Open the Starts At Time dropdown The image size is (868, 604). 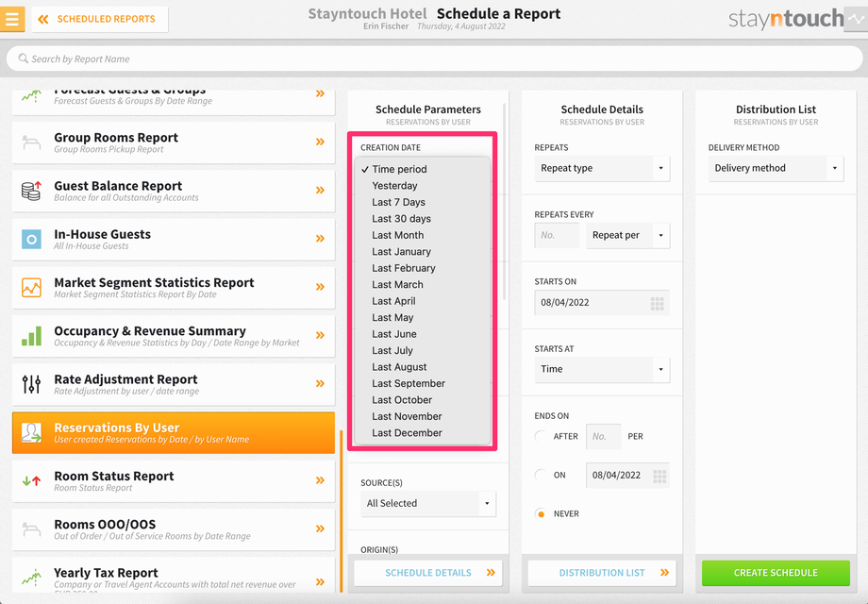(x=602, y=369)
